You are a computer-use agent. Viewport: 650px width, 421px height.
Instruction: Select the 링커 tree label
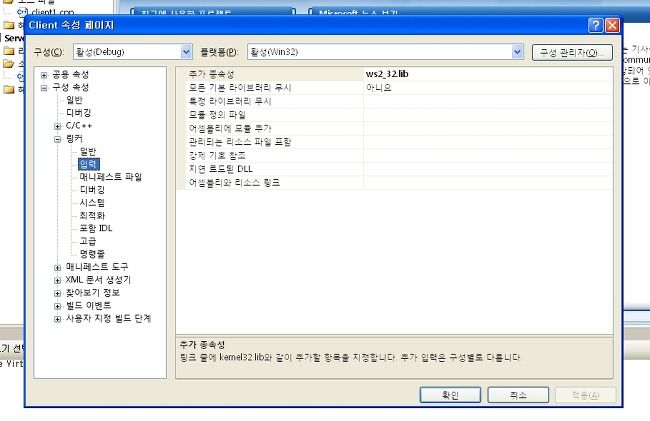[x=74, y=139]
